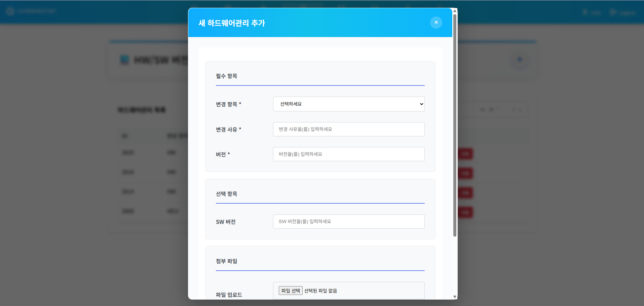Click the red delete button in the first row
Image resolution: width=644 pixels, height=306 pixels.
tap(465, 154)
